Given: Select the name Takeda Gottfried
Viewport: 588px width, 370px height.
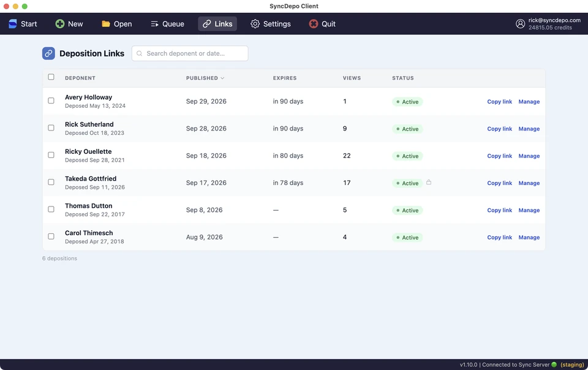Looking at the screenshot, I should [91, 178].
